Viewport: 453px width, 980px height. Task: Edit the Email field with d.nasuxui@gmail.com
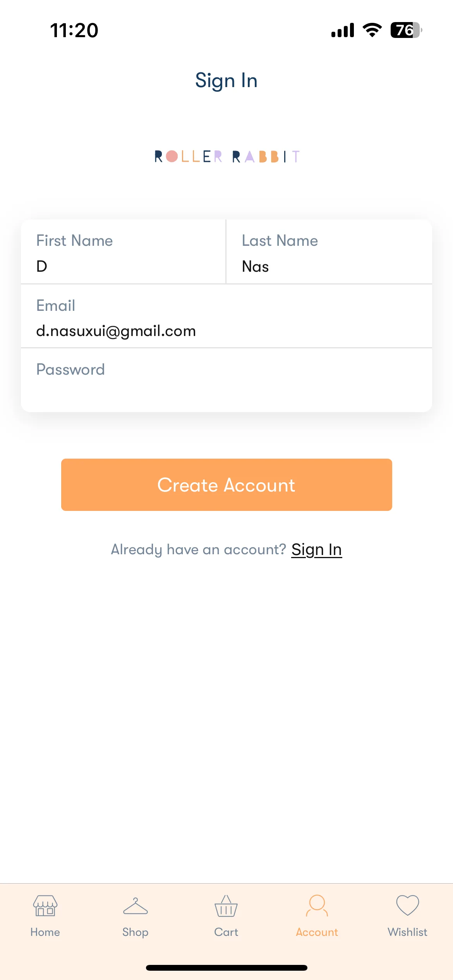click(x=226, y=316)
